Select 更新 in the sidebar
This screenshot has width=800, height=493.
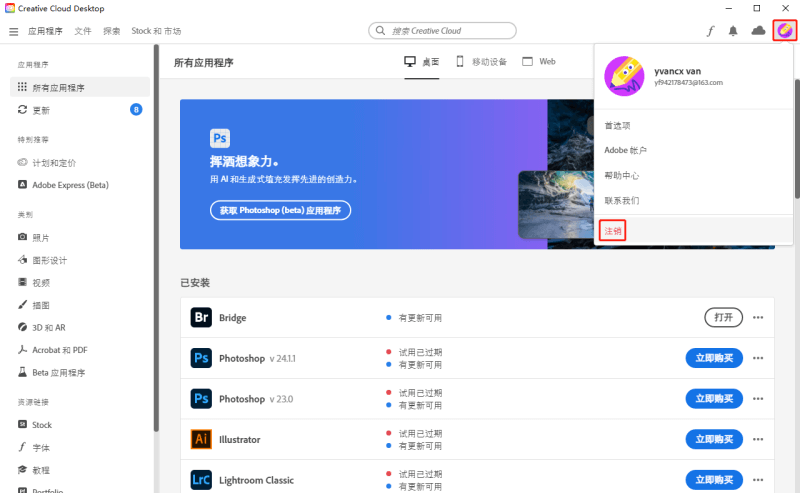pyautogui.click(x=41, y=110)
